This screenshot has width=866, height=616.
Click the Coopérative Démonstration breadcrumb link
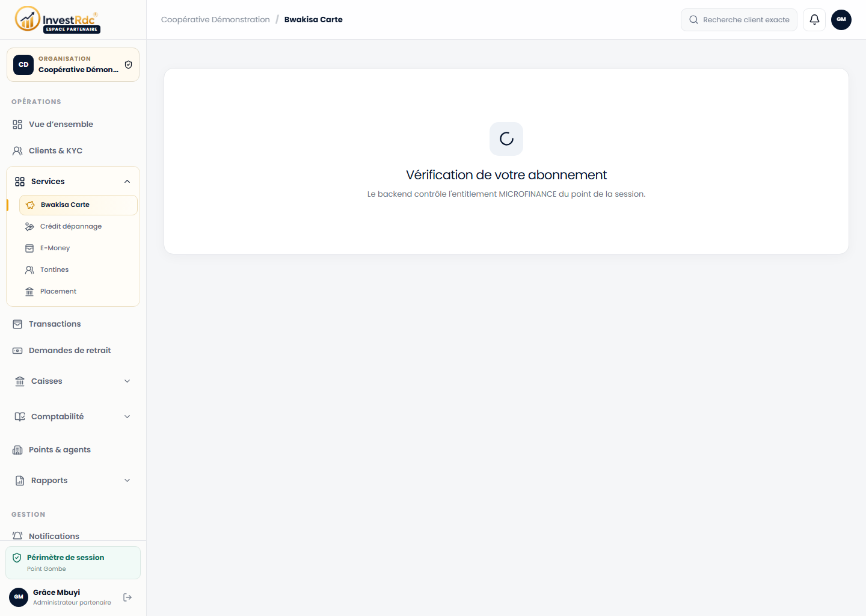[215, 20]
